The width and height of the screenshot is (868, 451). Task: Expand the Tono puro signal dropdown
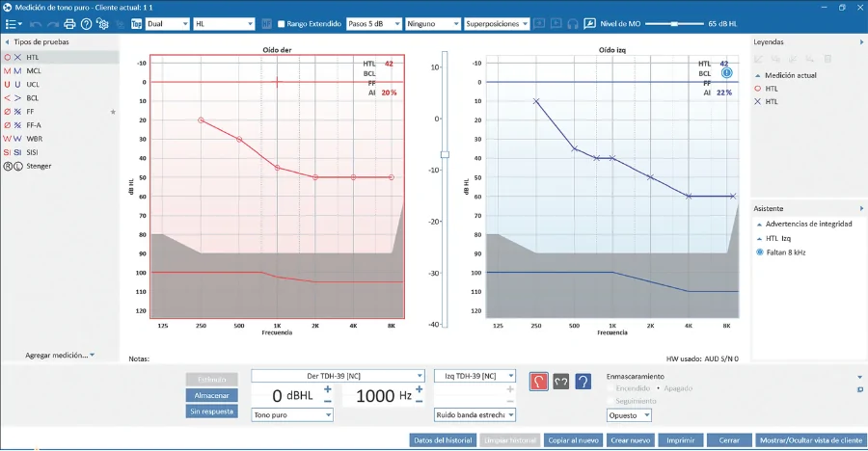291,415
